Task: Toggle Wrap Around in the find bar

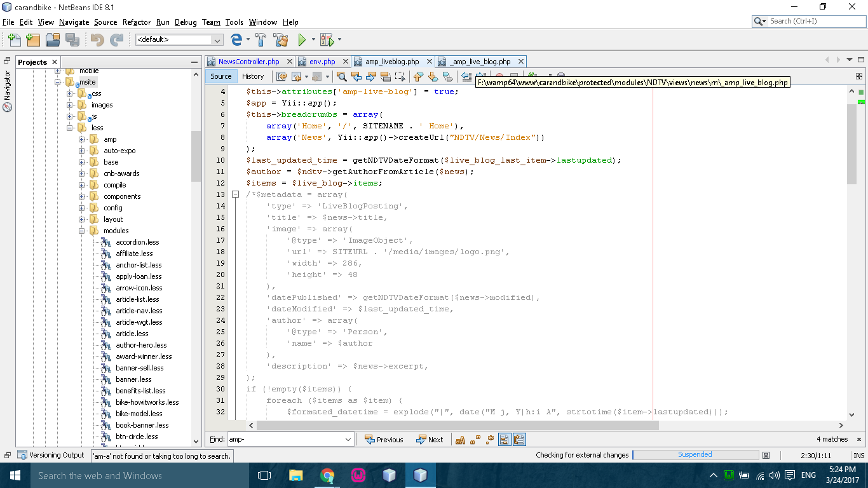Action: coord(519,440)
